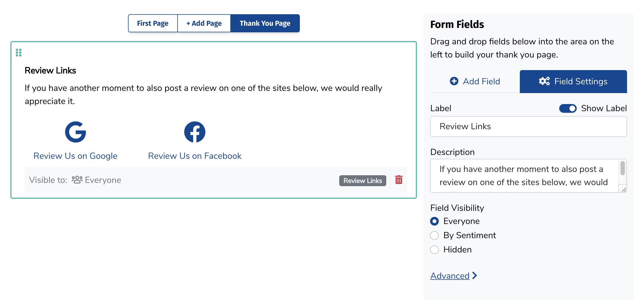644x305 pixels.
Task: Grab the Description textarea resize handle
Action: click(623, 189)
